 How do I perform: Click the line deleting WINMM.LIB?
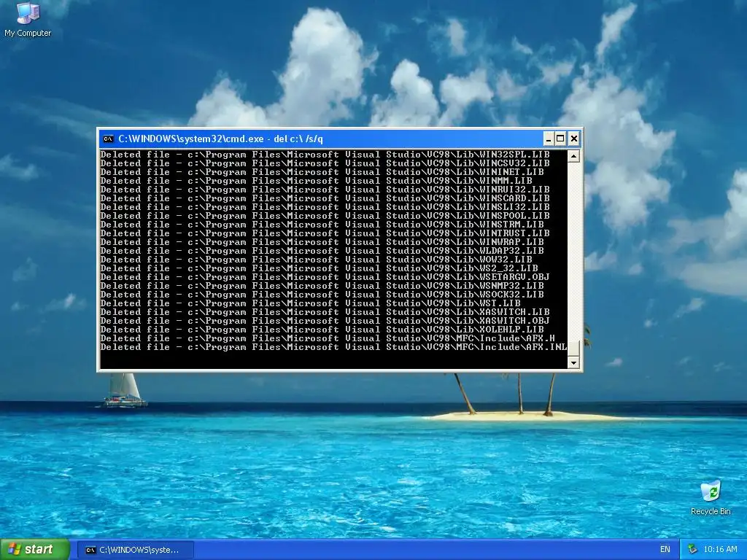(316, 181)
